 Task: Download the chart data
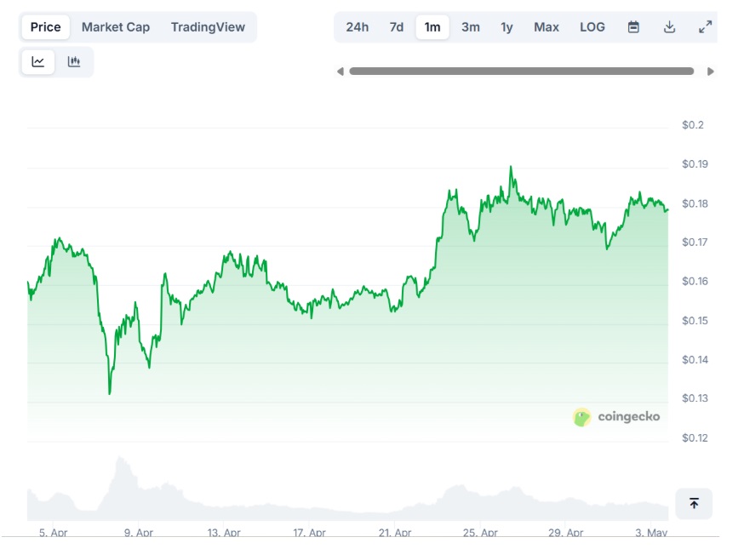click(669, 27)
